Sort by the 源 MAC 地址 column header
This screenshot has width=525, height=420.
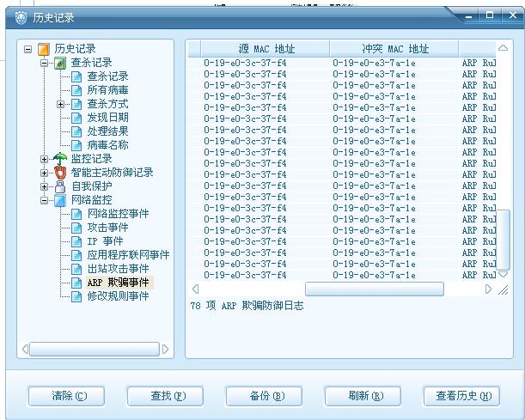tap(266, 49)
